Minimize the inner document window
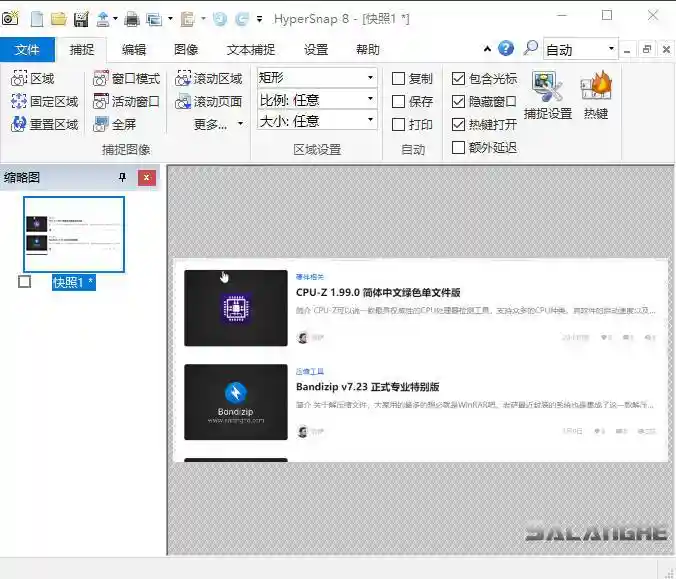This screenshot has width=676, height=579. pos(627,50)
